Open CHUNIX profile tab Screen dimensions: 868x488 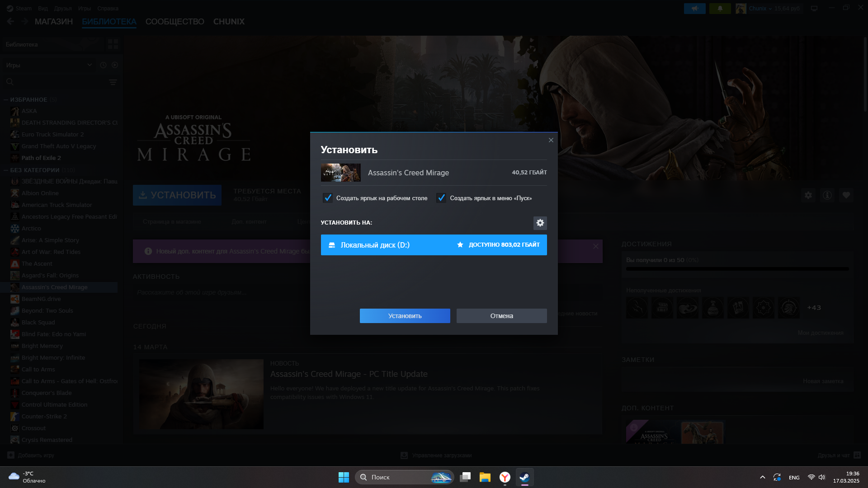(229, 22)
